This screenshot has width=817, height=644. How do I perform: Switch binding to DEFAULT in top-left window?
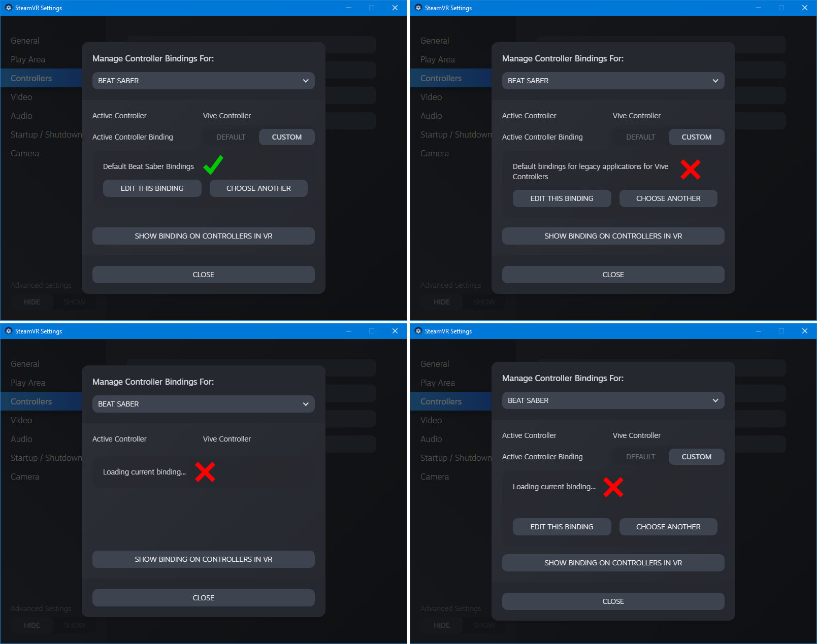[x=231, y=137]
